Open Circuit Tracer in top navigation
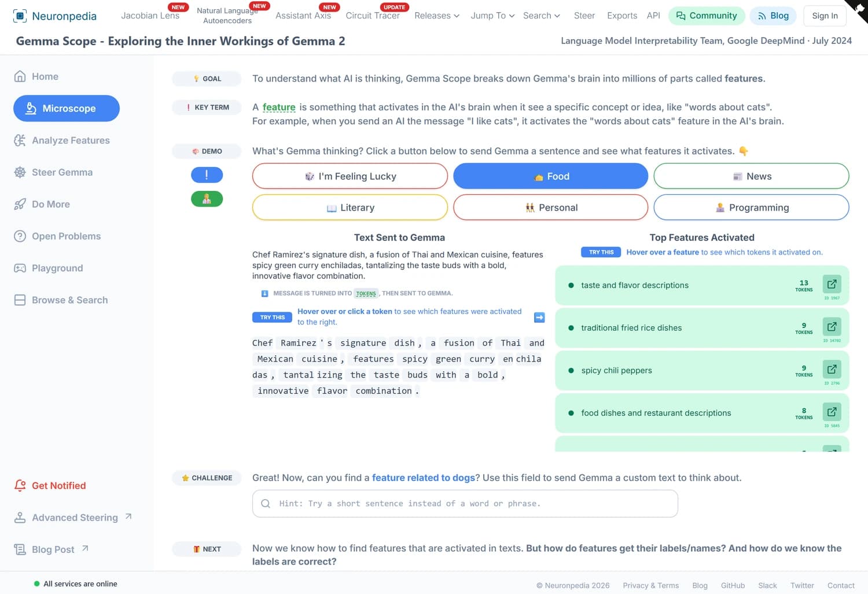Viewport: 868px width, 594px height. (373, 16)
